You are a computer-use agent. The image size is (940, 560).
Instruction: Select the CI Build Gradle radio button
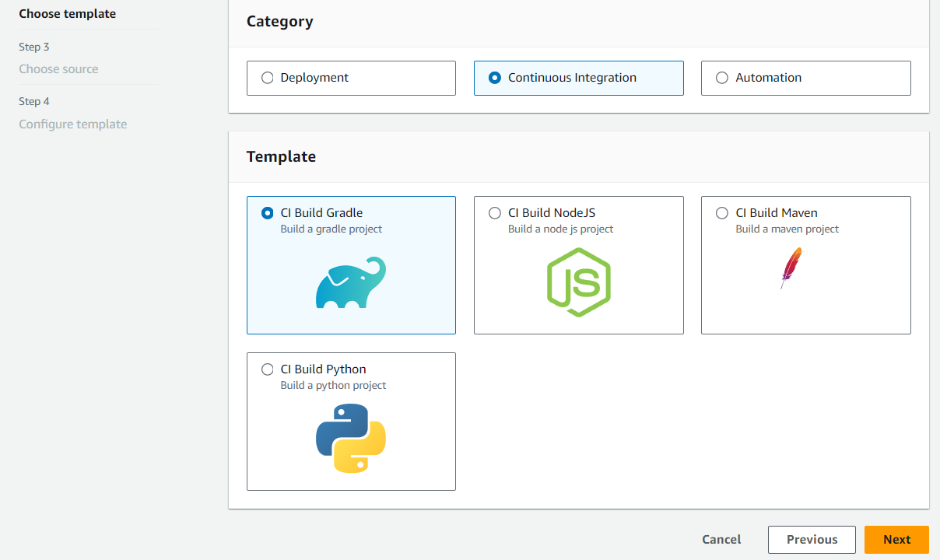click(268, 213)
